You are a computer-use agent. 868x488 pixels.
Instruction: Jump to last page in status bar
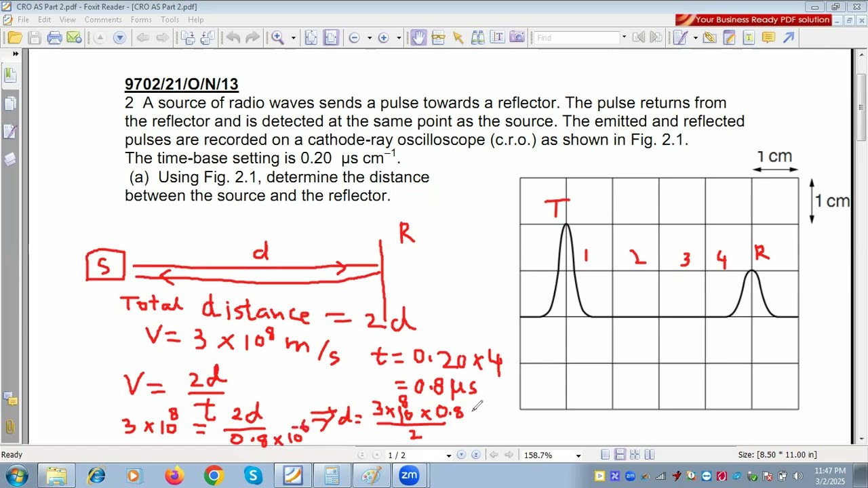475,455
